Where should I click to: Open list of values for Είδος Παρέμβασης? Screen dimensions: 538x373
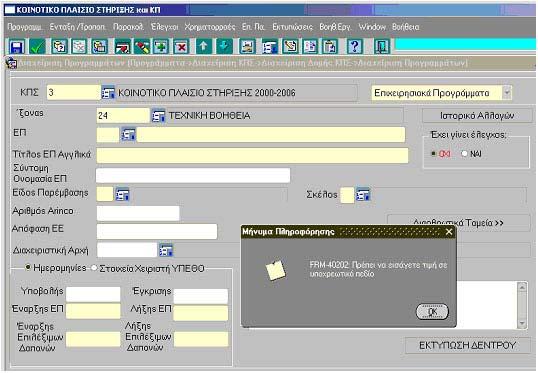point(122,194)
